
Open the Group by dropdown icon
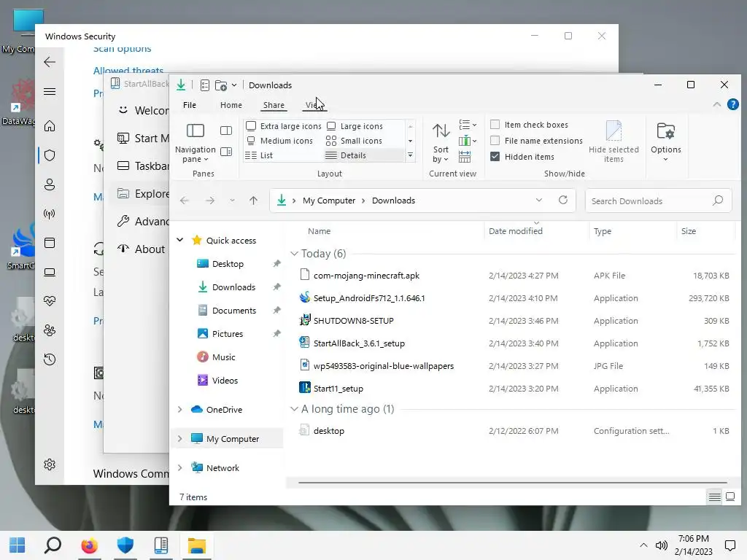tap(468, 125)
